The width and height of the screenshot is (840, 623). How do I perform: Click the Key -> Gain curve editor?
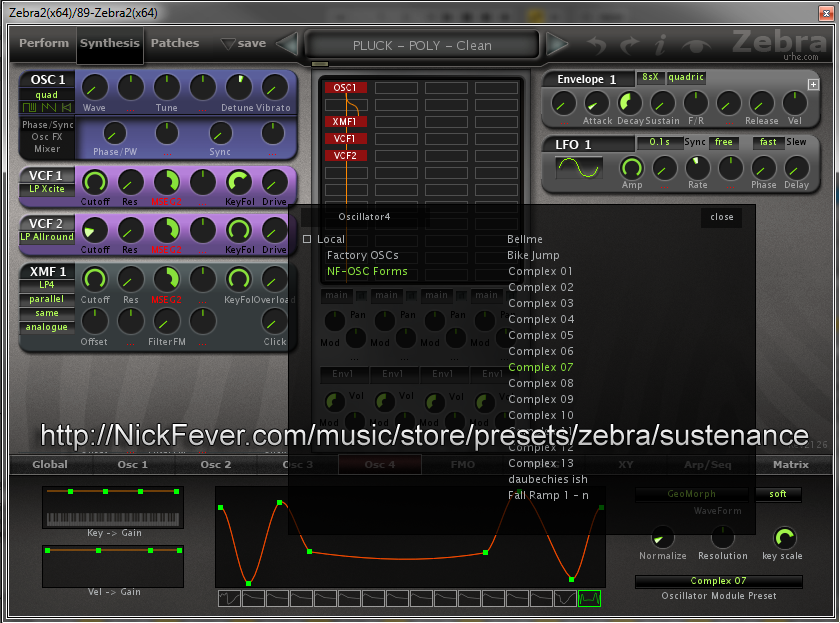coord(113,507)
